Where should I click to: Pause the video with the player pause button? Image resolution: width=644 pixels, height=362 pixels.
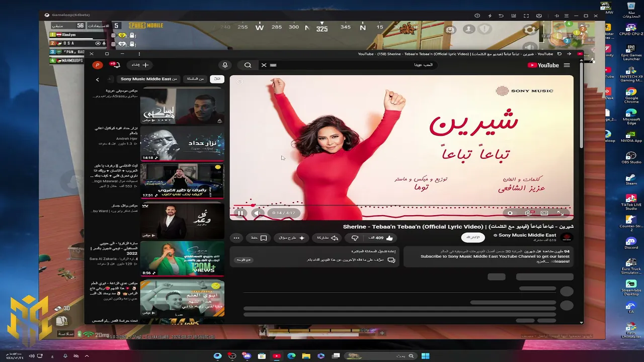(240, 213)
